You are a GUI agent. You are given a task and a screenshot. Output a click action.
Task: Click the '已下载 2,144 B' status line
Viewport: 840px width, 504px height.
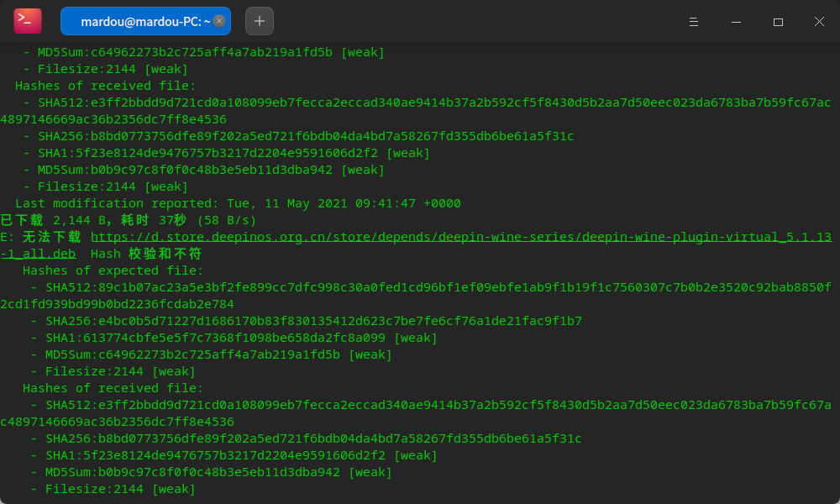[128, 220]
